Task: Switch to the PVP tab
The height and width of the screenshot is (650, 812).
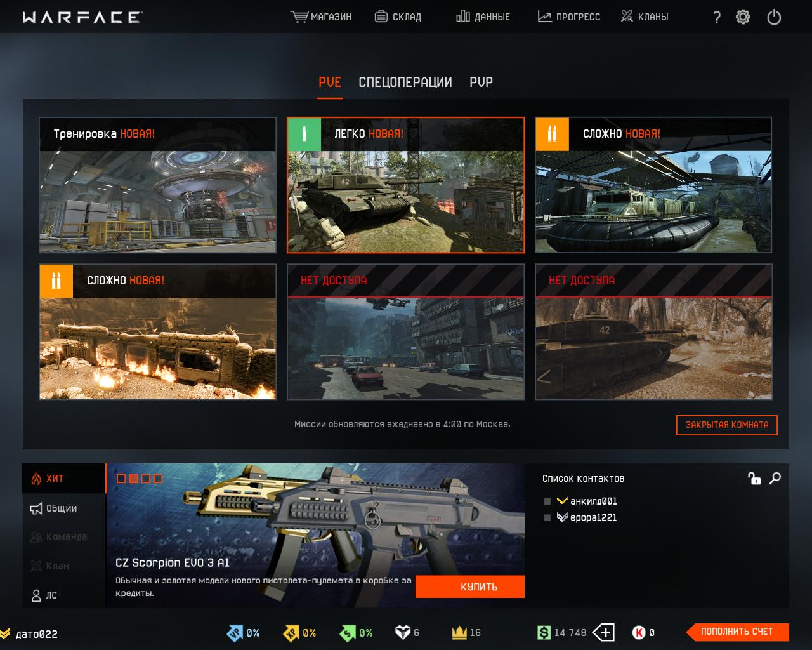Action: click(x=481, y=83)
